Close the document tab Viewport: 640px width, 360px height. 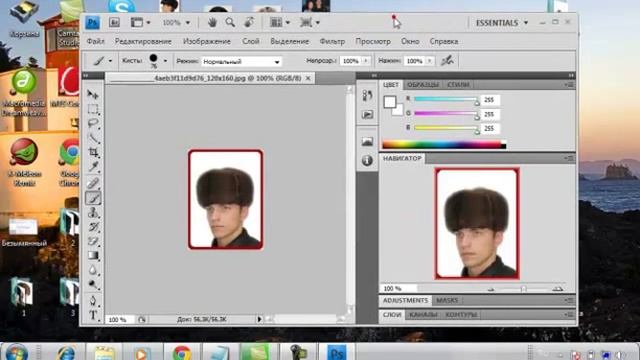coord(308,78)
